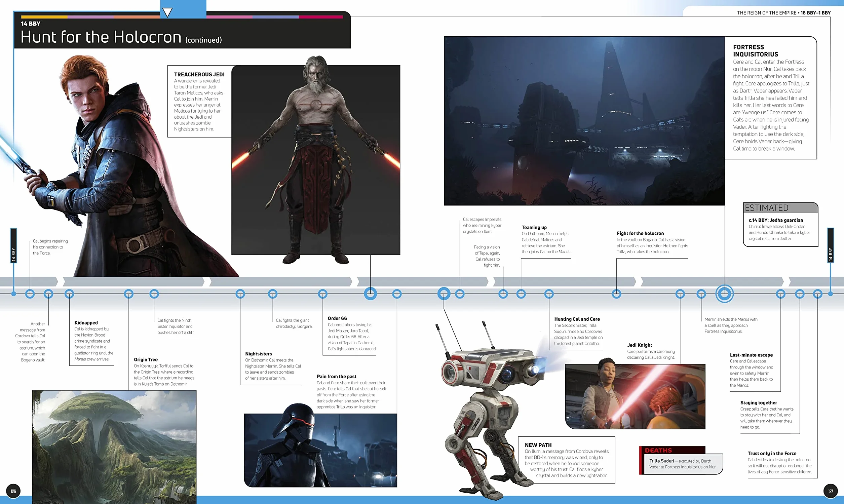Click the Jedi Knight heading
The image size is (844, 504).
[x=640, y=345]
